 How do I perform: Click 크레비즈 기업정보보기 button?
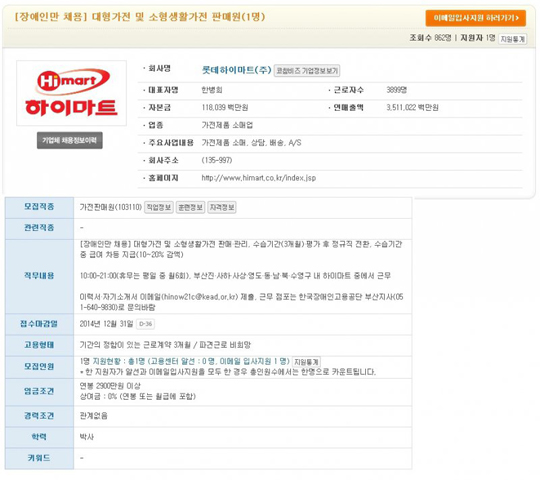pos(307,71)
